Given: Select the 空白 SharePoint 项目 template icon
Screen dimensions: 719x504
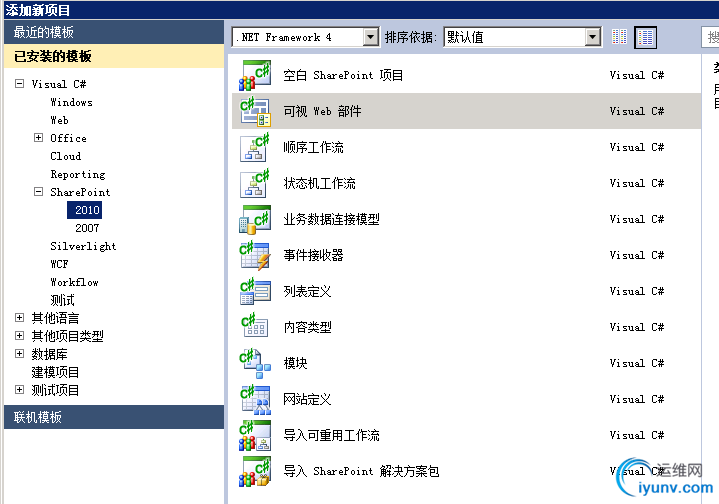Looking at the screenshot, I should pos(255,75).
